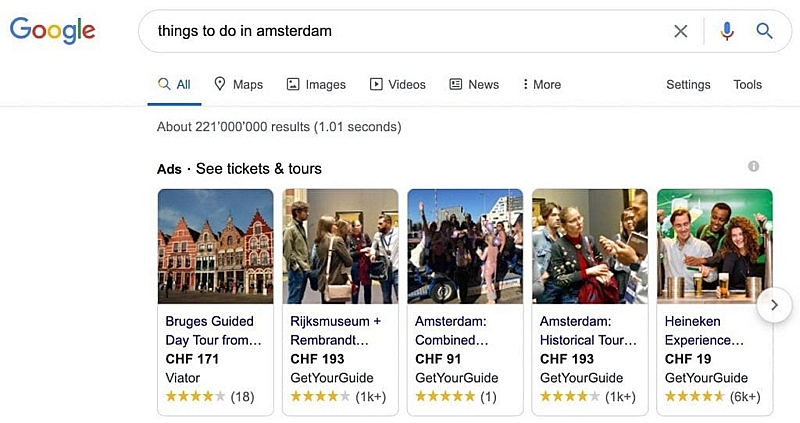The height and width of the screenshot is (423, 800).
Task: Click the star rating with (18) reviews
Action: point(210,396)
